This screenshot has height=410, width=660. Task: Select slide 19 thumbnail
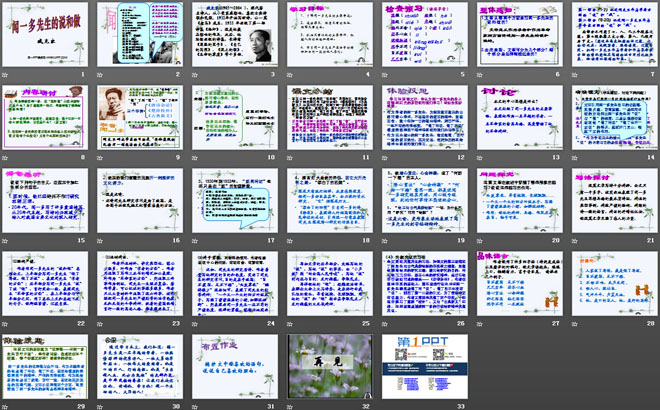tap(425, 200)
